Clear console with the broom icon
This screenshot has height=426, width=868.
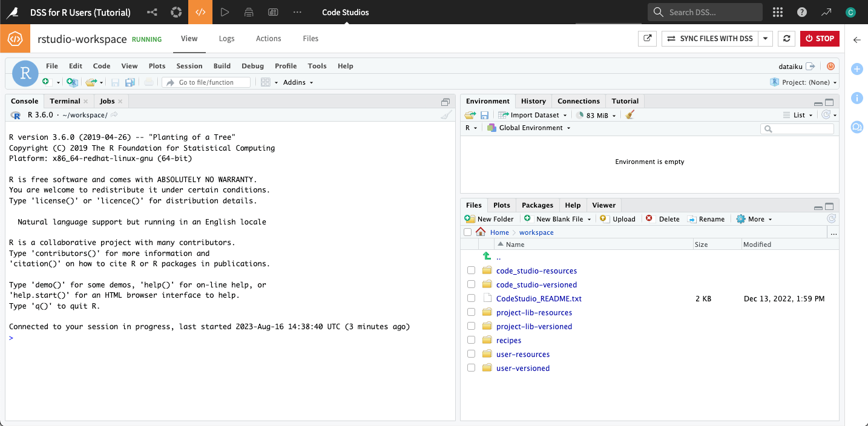[446, 115]
